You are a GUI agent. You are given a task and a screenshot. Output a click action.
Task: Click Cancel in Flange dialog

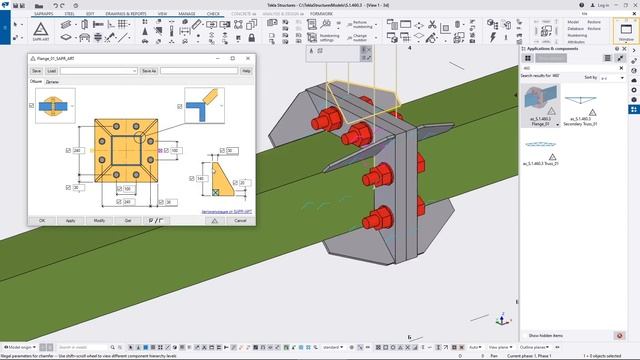coord(240,220)
